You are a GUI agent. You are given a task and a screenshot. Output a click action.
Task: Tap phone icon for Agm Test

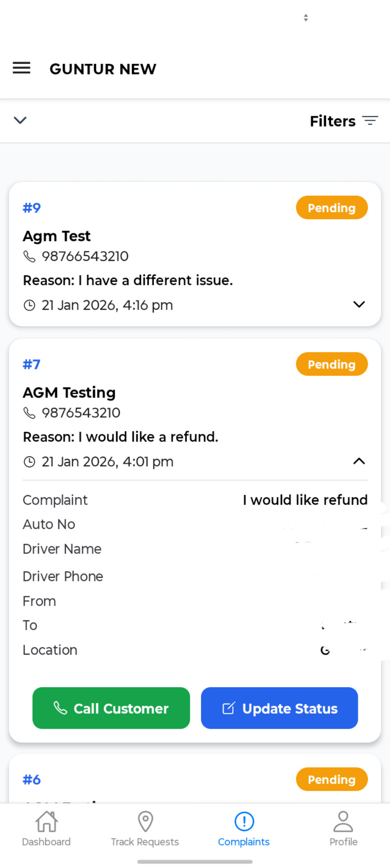29,256
